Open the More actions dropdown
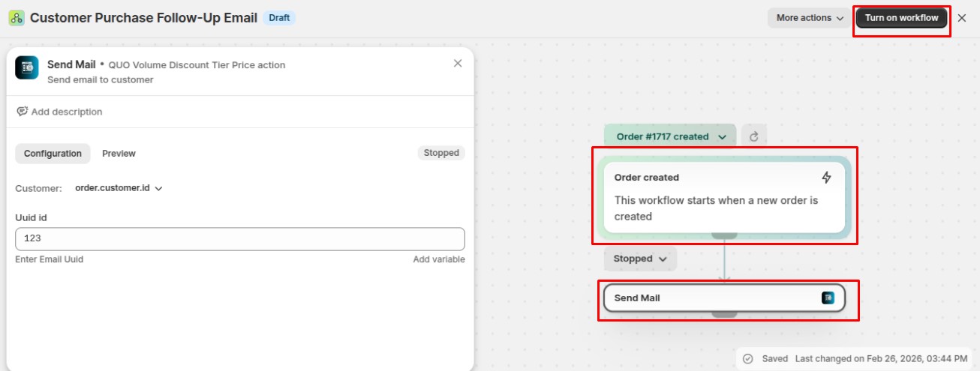The image size is (980, 371). 809,18
